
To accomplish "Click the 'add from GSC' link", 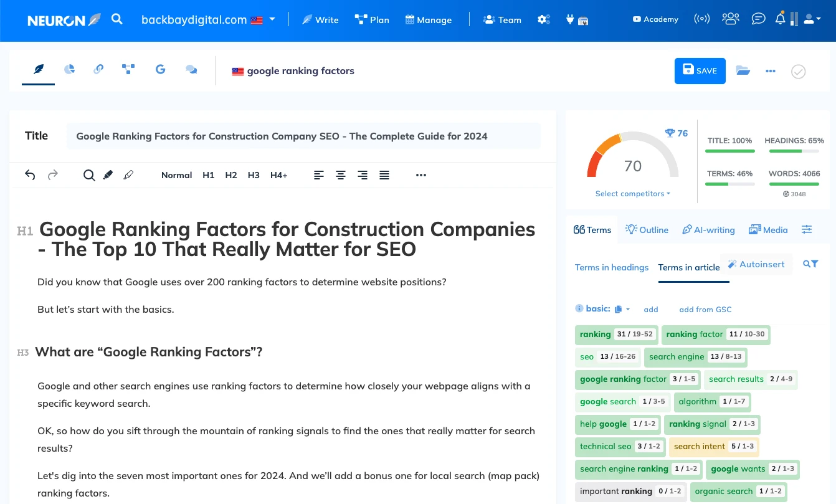I will pos(705,310).
